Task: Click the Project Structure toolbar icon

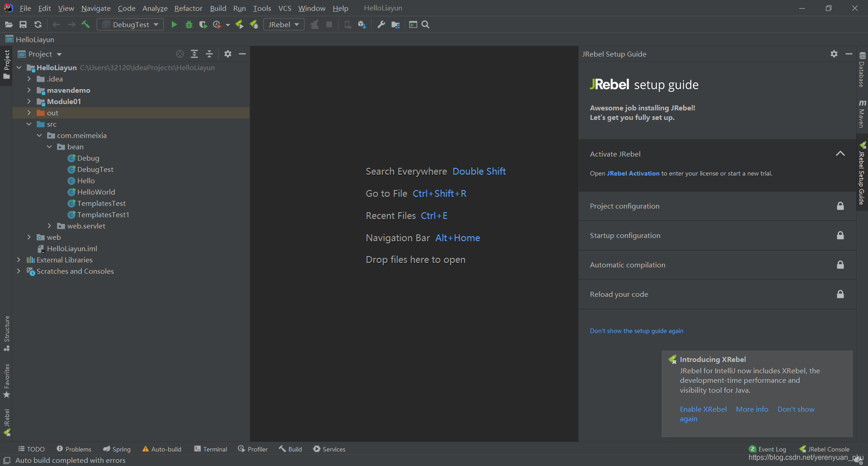Action: coord(396,24)
